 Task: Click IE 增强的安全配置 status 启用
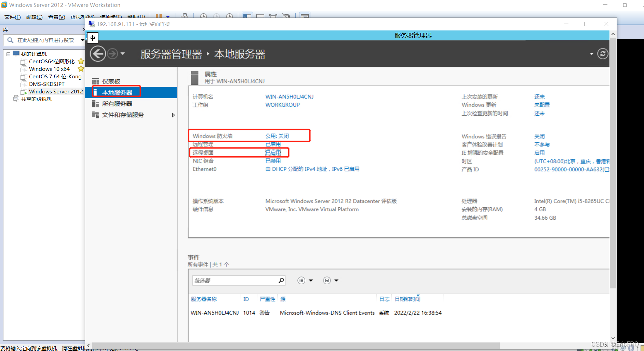539,153
